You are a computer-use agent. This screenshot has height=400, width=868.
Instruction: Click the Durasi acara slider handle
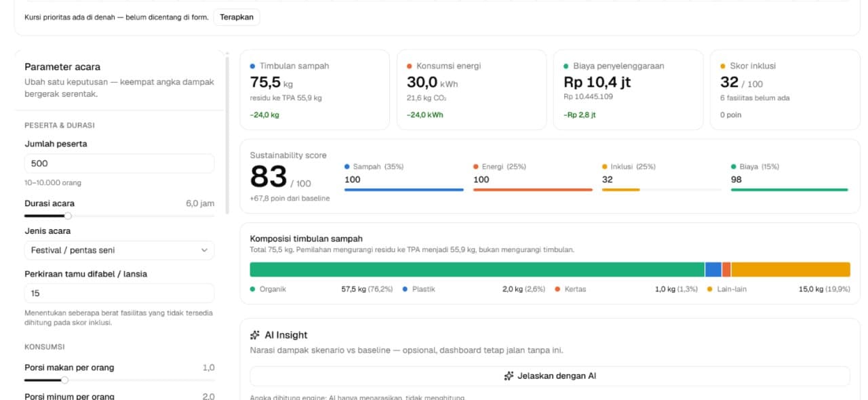68,216
